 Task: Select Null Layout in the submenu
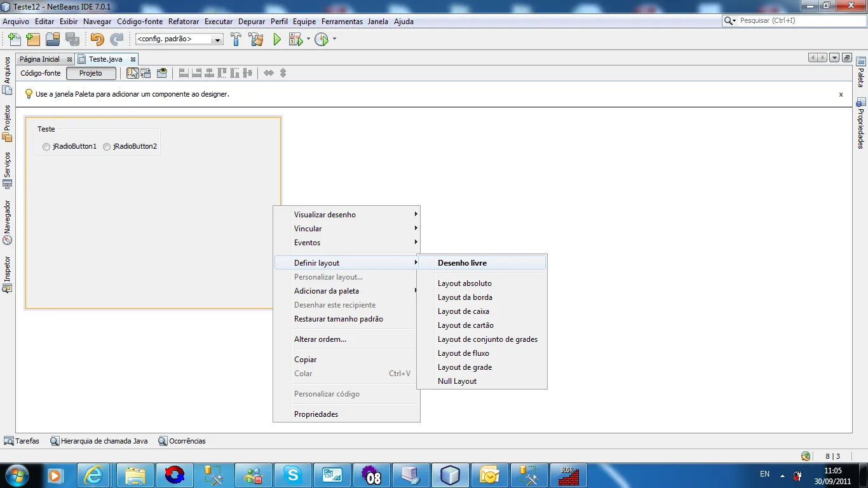coord(482,381)
